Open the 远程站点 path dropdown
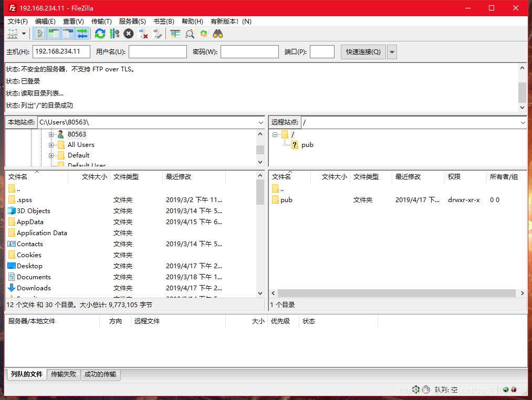This screenshot has width=532, height=400. tap(523, 122)
